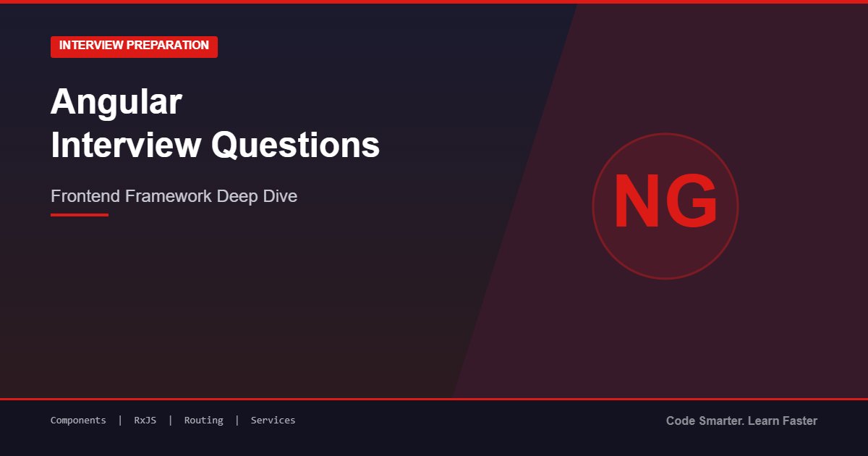Click the 'RxJS' footer label

[x=145, y=421]
